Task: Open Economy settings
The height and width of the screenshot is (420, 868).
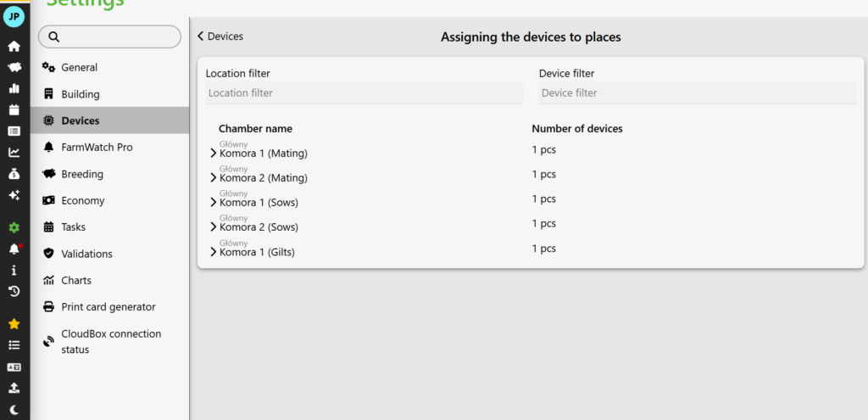Action: pyautogui.click(x=109, y=200)
